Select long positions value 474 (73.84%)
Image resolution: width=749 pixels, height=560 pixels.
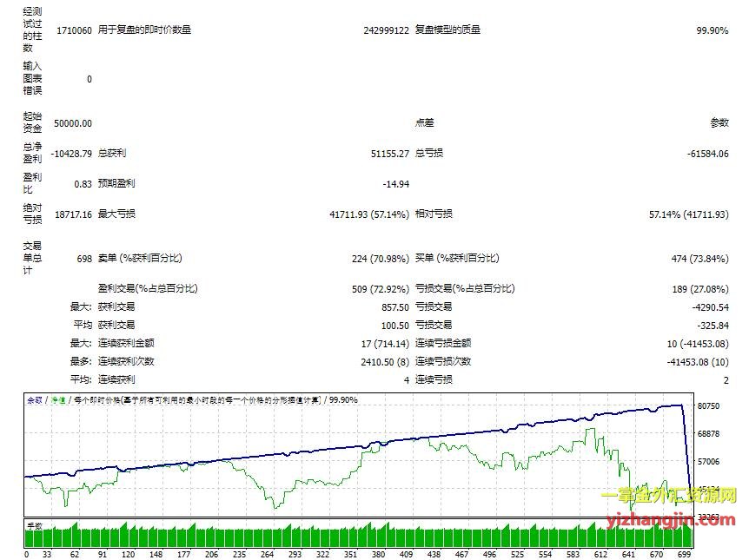click(699, 259)
